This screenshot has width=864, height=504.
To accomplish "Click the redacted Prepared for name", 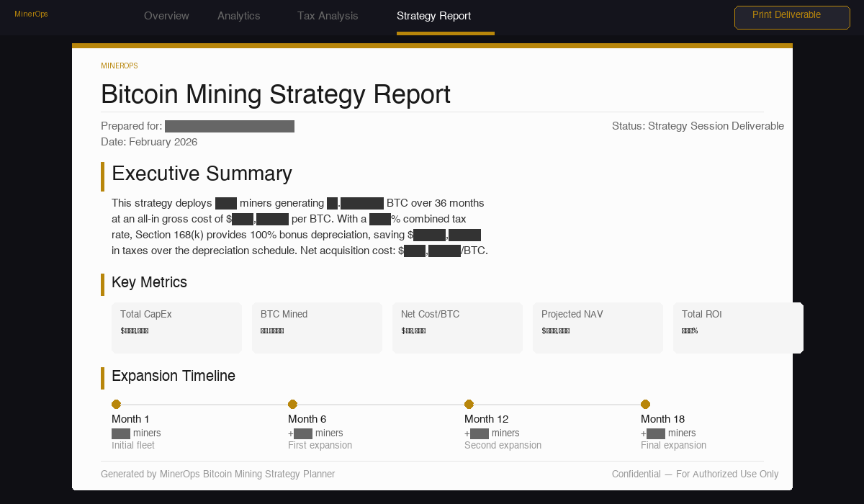I will point(230,127).
